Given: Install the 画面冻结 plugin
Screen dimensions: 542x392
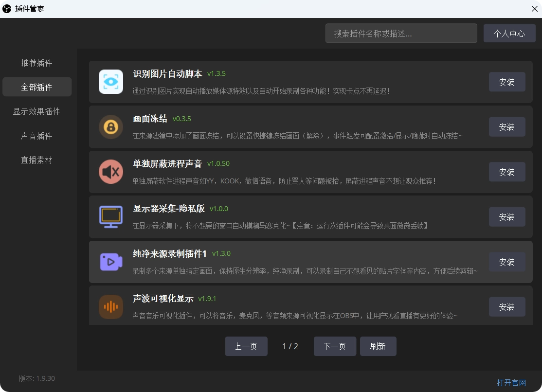Looking at the screenshot, I should [x=507, y=127].
